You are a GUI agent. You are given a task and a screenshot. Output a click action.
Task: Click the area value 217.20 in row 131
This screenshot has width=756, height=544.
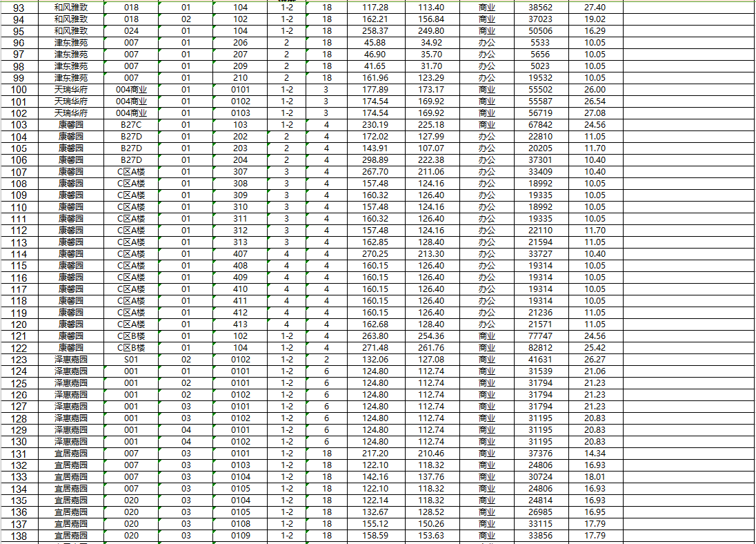pyautogui.click(x=375, y=454)
